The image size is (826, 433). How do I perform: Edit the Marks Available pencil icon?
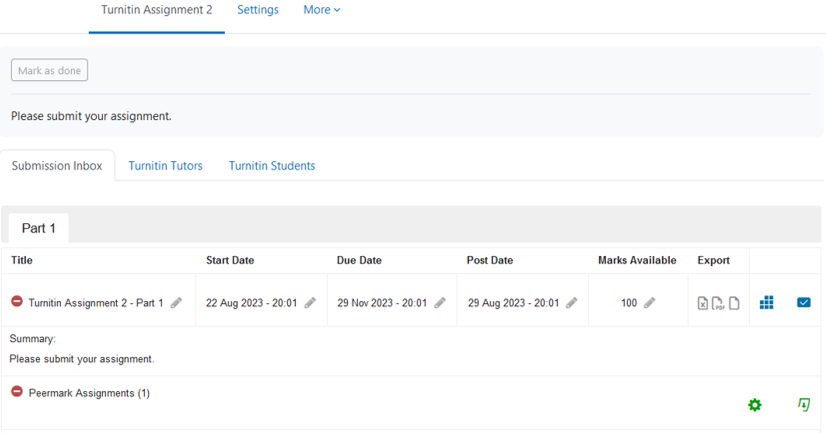650,303
